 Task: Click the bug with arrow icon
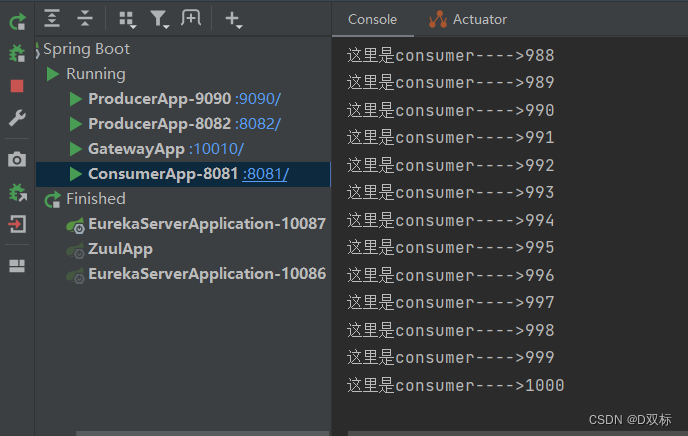(x=18, y=192)
